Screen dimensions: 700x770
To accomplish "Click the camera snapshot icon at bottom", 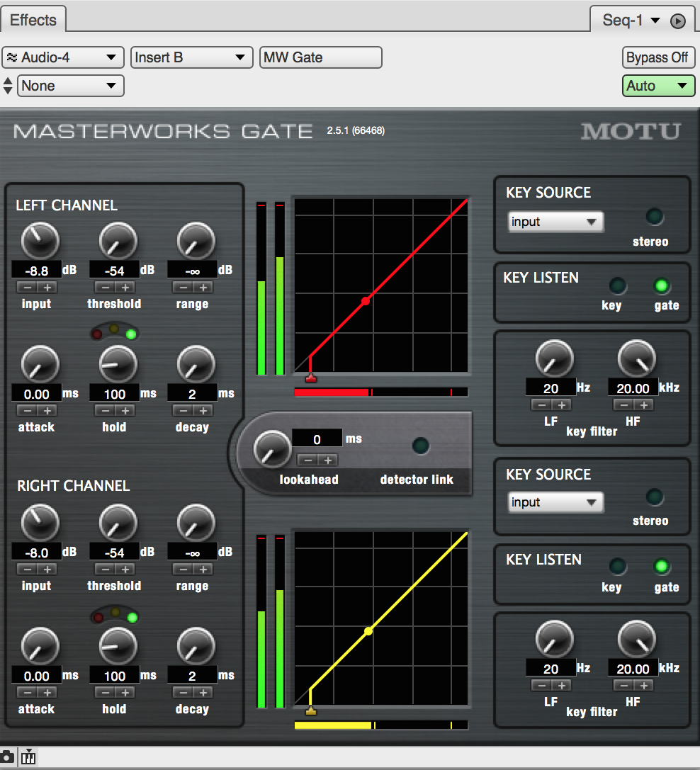I will point(7,757).
